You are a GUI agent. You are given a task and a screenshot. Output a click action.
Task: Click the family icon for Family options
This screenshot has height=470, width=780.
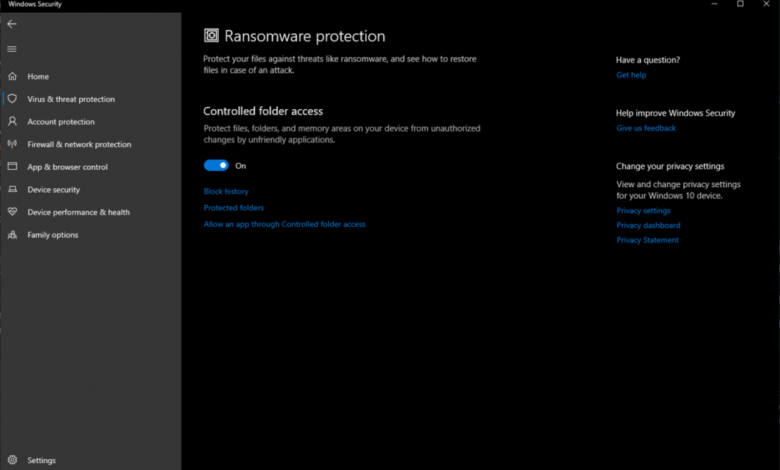click(x=12, y=234)
